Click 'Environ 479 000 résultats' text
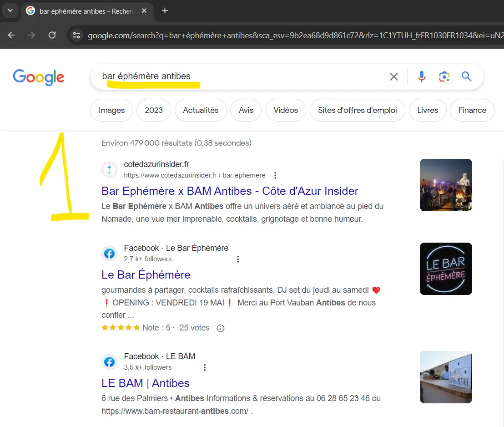This screenshot has width=504, height=427. tap(176, 143)
